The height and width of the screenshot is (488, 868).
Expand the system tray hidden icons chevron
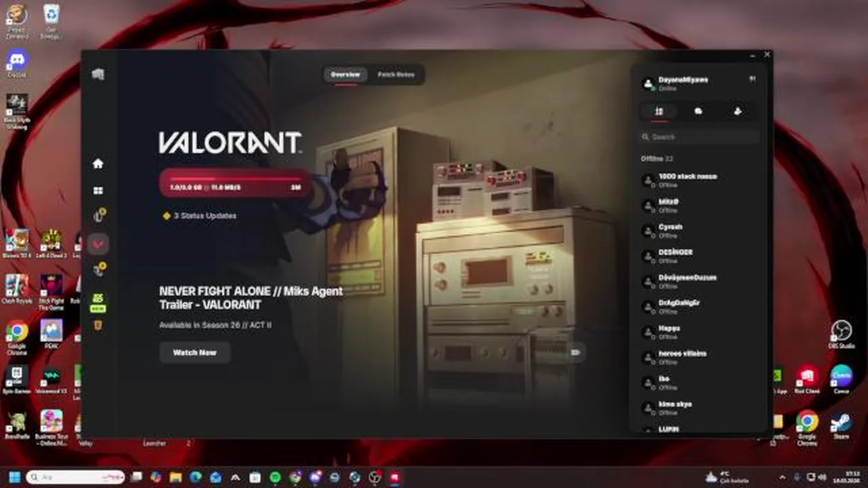pos(782,478)
